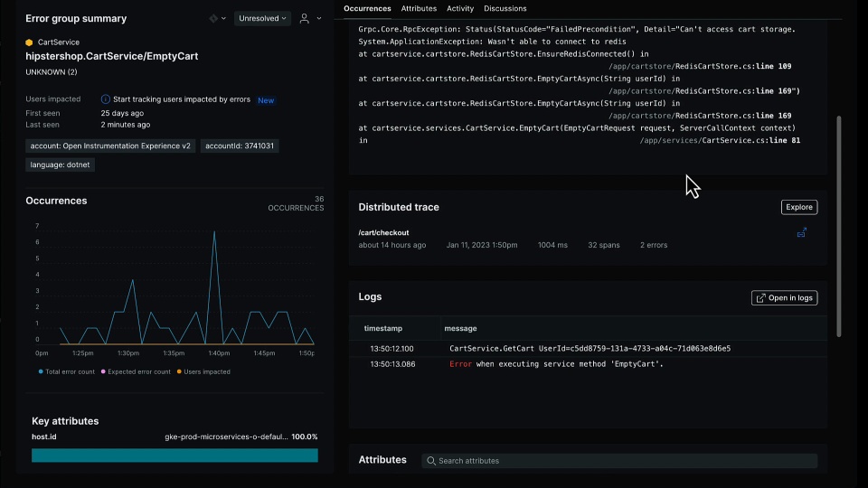Toggle Users impacted legend series
The width and height of the screenshot is (868, 488).
point(203,371)
